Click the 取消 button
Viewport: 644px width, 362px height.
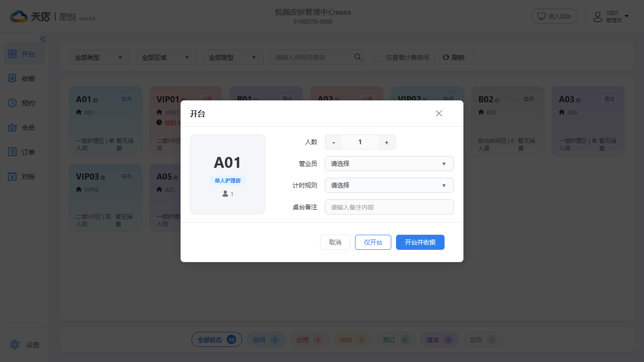tap(335, 242)
